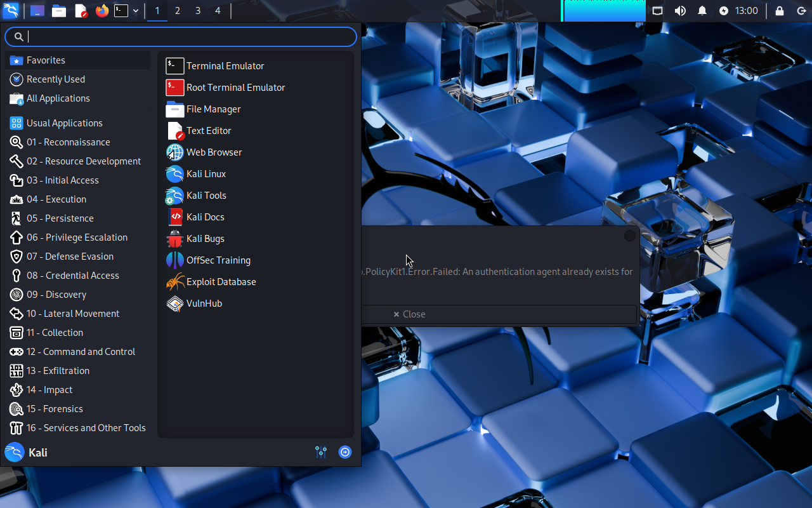Viewport: 812px width, 508px height.
Task: Open File Manager from the menu
Action: 255,109
